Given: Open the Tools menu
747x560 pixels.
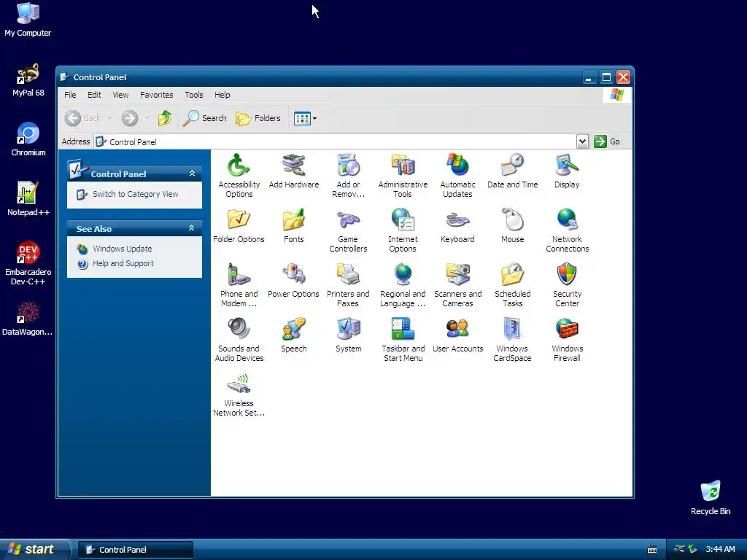Looking at the screenshot, I should 194,95.
